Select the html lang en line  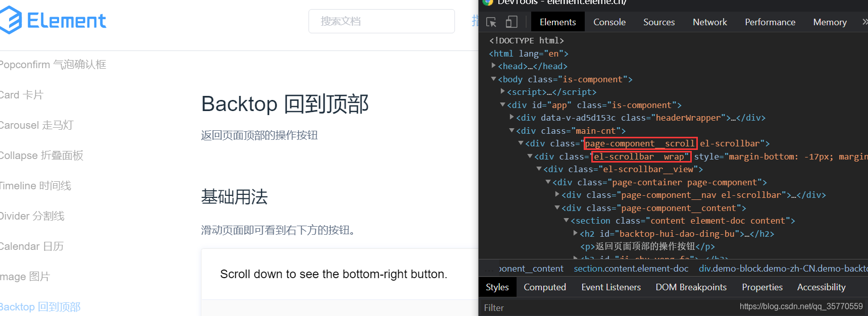pyautogui.click(x=529, y=54)
